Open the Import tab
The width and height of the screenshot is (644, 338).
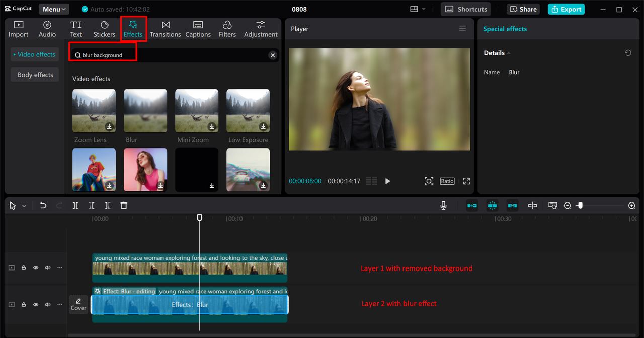(x=18, y=29)
